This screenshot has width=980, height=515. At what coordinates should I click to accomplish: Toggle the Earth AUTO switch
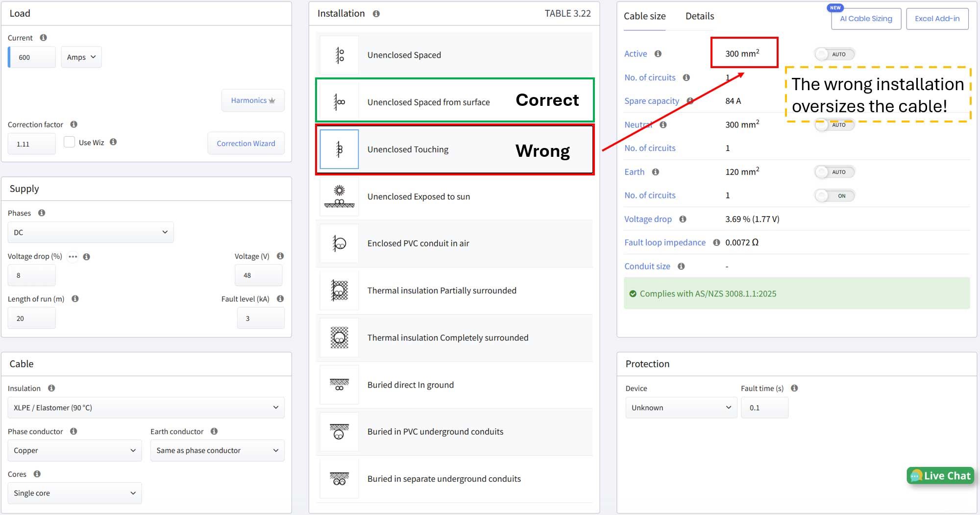[834, 172]
